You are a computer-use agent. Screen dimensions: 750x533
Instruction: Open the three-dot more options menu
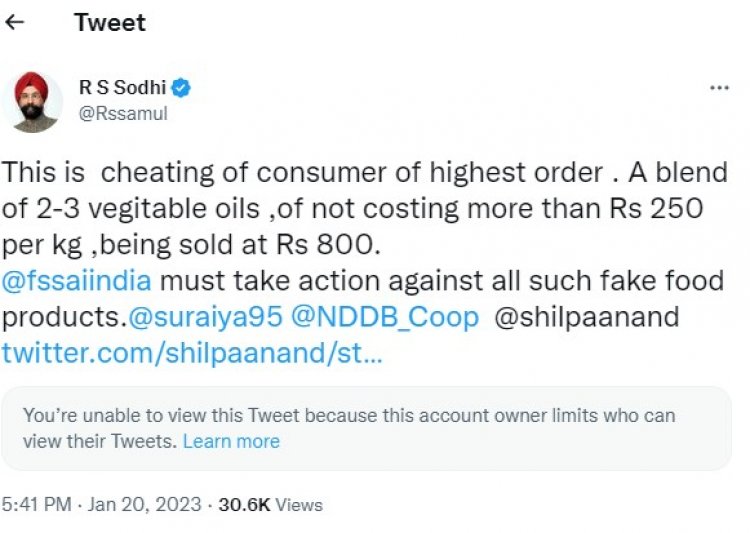click(x=719, y=88)
